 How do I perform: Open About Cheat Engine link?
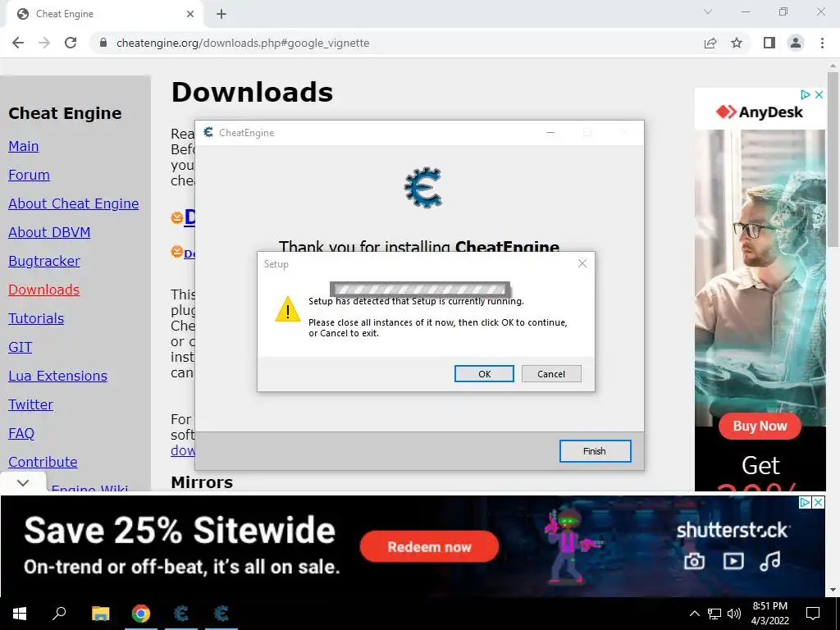coord(73,203)
